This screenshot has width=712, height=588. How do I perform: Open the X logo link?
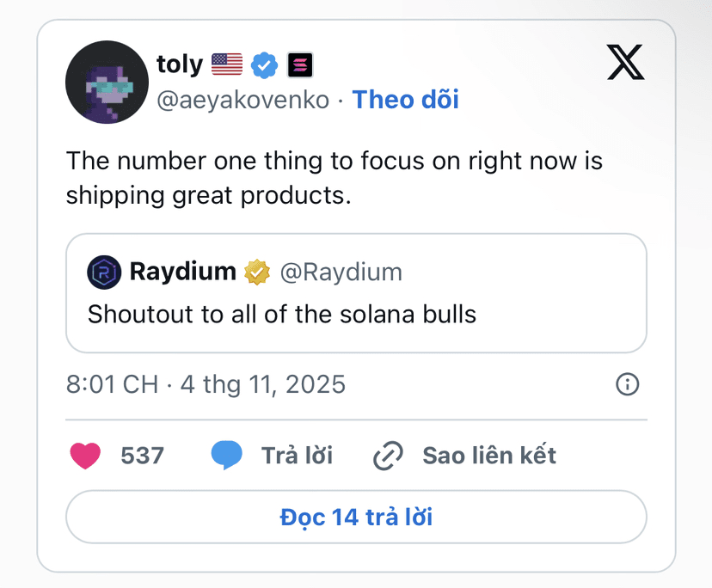[x=626, y=62]
